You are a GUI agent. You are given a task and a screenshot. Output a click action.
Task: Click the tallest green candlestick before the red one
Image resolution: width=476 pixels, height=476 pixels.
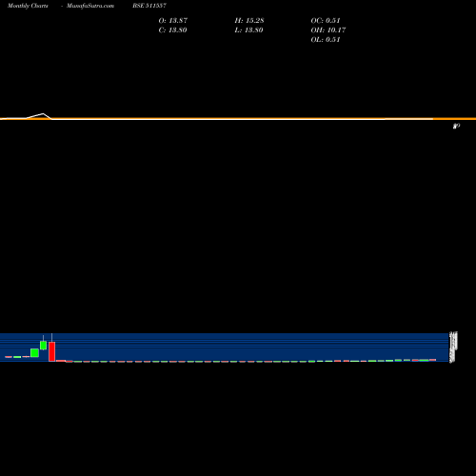pos(44,346)
